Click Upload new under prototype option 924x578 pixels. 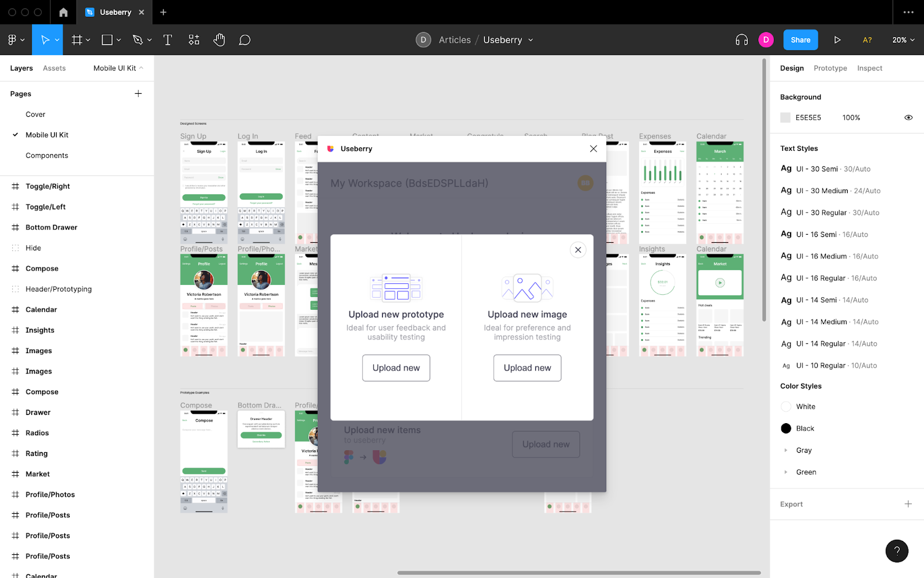396,368
